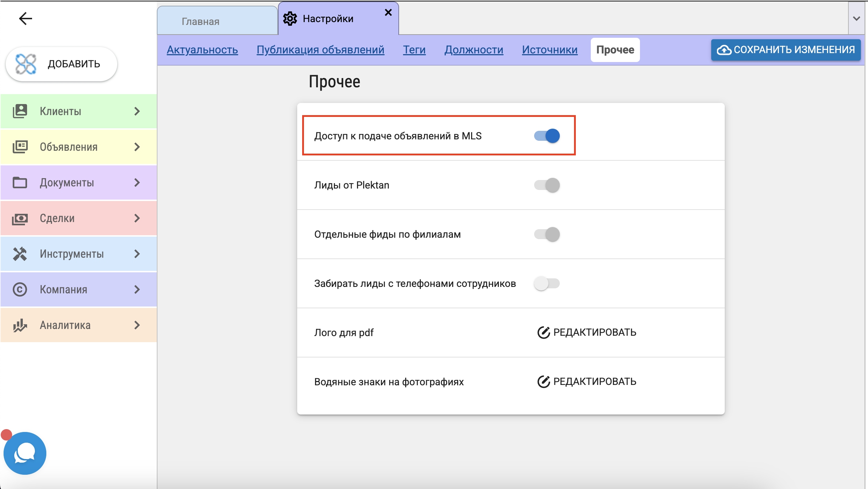This screenshot has height=489, width=868.
Task: Click the Аналитика chart icon
Action: [x=20, y=325]
